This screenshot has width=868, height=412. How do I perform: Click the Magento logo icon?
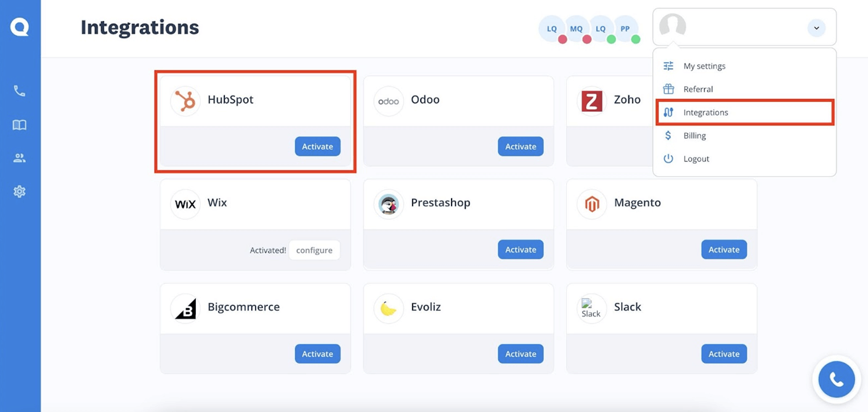pos(592,204)
